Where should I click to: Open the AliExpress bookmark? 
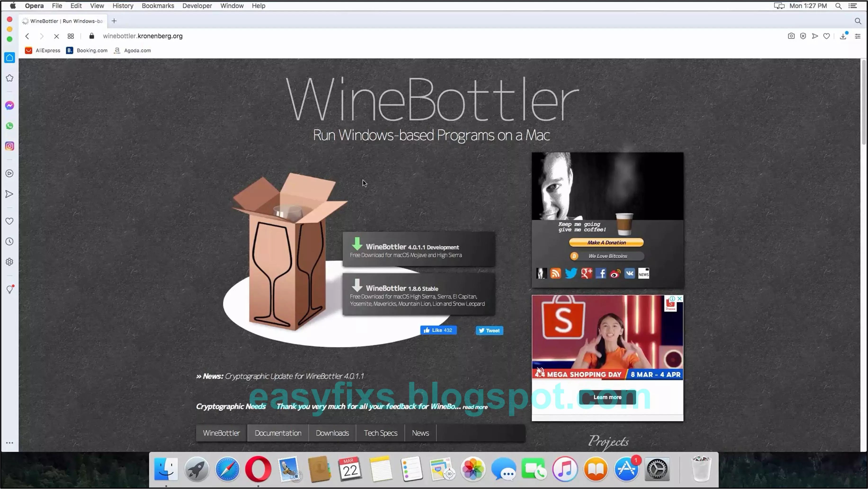pyautogui.click(x=42, y=51)
